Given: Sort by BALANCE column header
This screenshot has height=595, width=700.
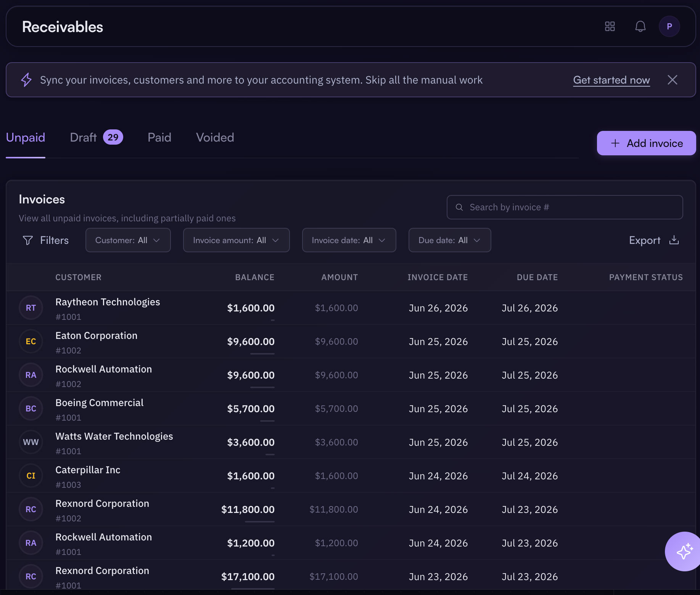Looking at the screenshot, I should point(255,277).
